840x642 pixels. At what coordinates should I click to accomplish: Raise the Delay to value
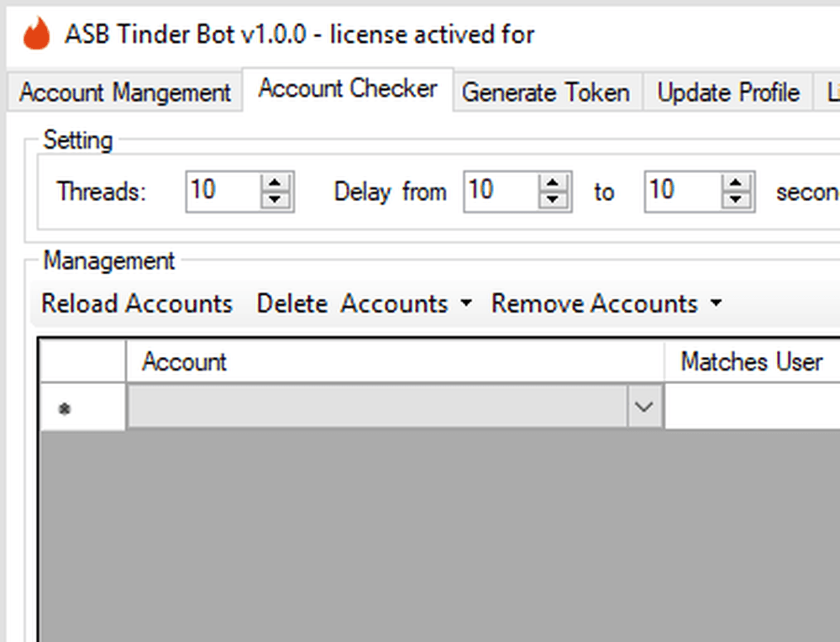pos(736,182)
